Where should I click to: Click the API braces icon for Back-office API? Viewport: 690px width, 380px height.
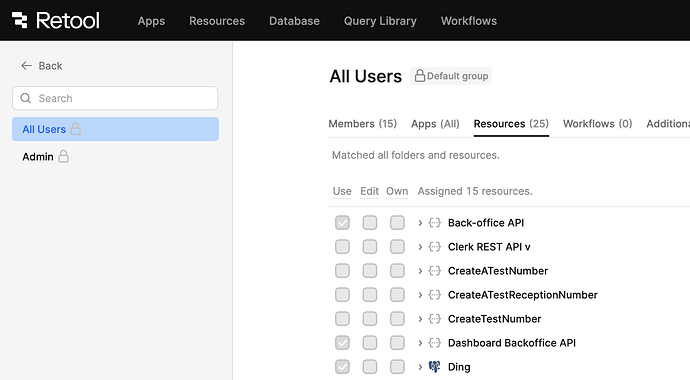tap(434, 223)
